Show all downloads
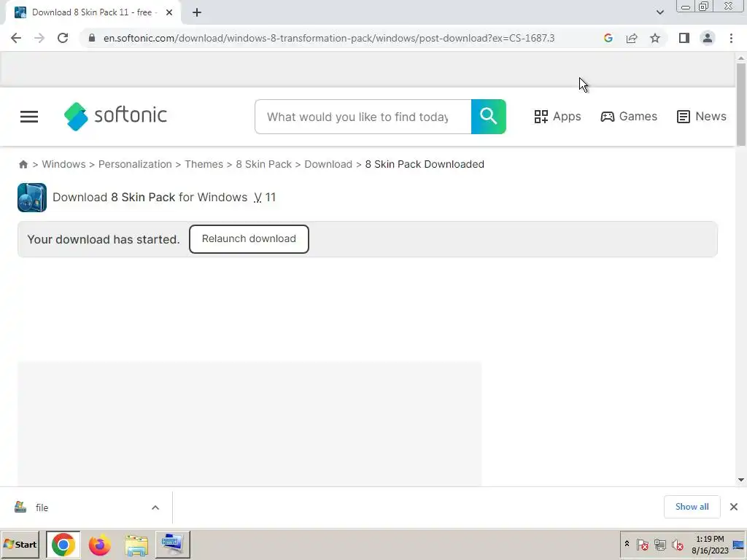747x560 pixels. 692,507
